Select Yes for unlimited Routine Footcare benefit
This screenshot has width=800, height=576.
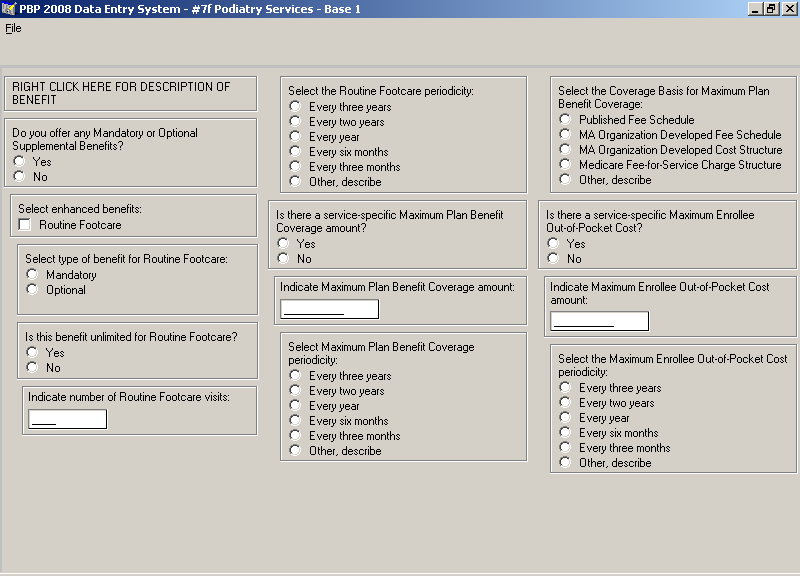pos(32,352)
